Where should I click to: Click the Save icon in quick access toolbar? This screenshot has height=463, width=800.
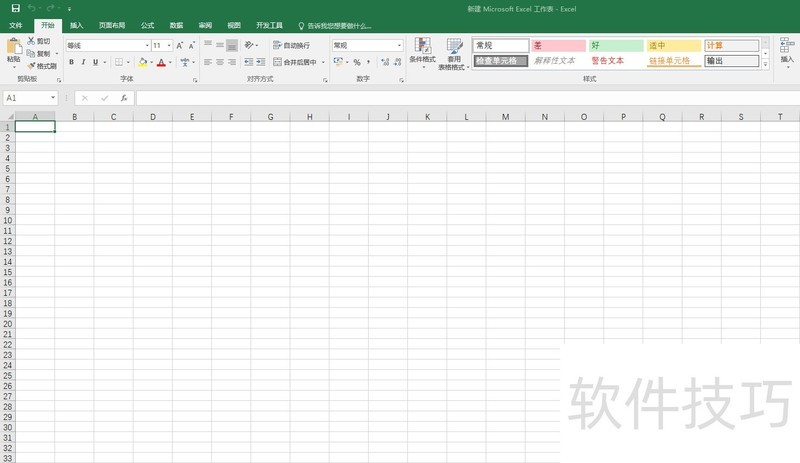16,8
